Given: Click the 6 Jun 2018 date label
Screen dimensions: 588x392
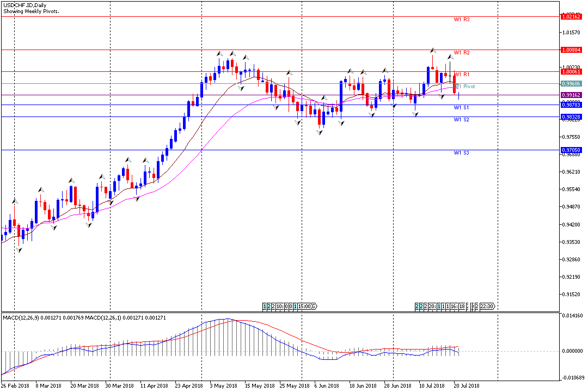Looking at the screenshot, I should pos(327,386).
